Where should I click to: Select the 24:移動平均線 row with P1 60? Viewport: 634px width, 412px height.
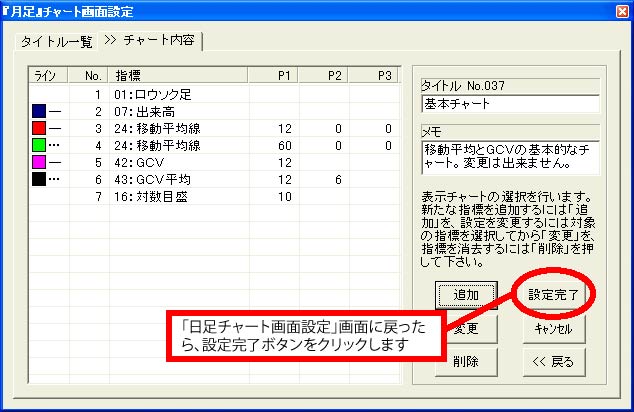pos(215,146)
